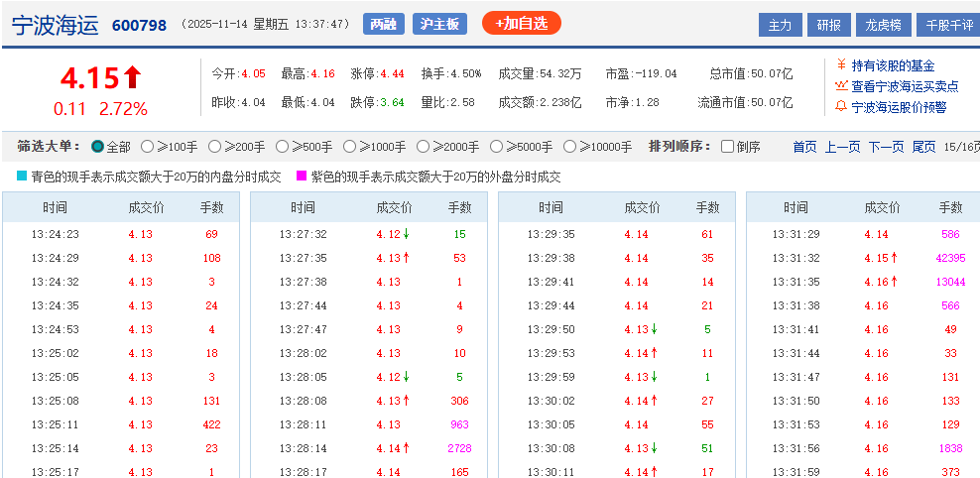
Task: Open 查看宁波海运买卖点 link
Action: coord(905,86)
